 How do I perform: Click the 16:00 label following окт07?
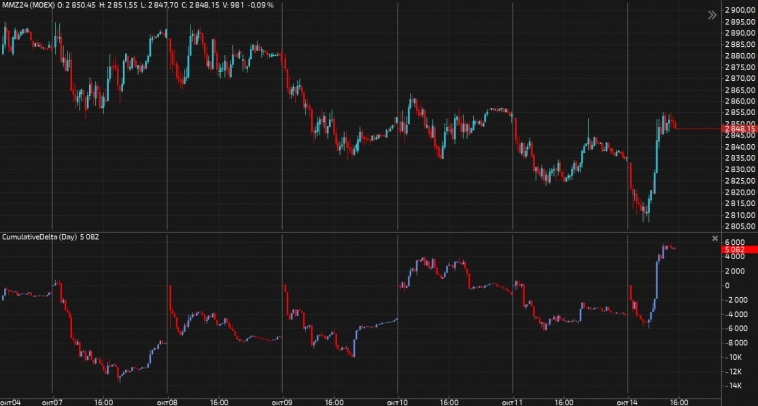[104, 402]
